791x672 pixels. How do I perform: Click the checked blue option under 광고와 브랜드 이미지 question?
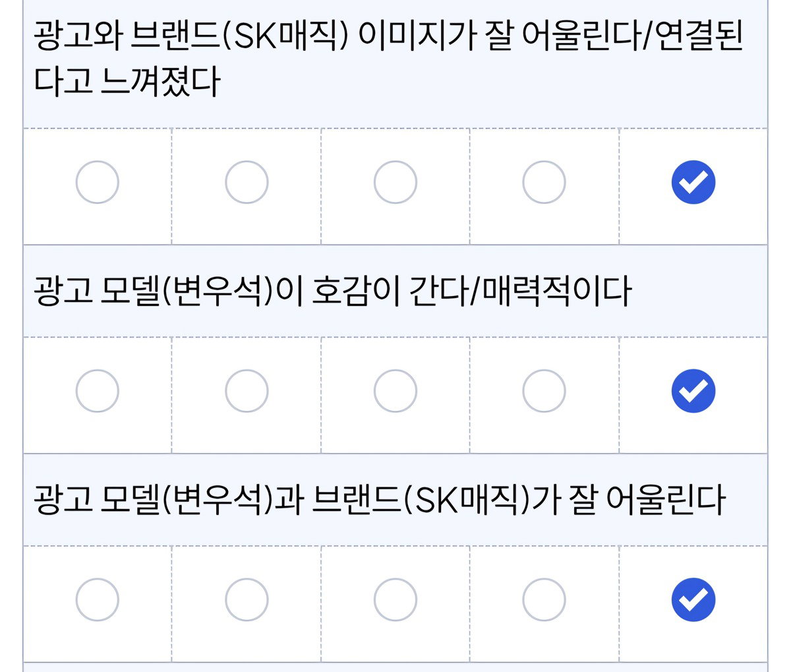click(693, 182)
